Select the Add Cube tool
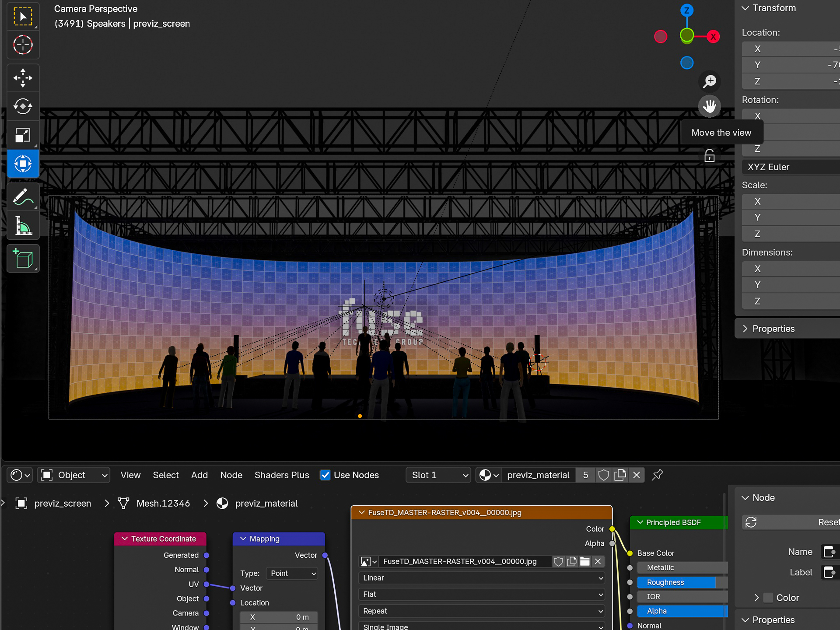Viewport: 840px width, 630px height. (x=23, y=259)
